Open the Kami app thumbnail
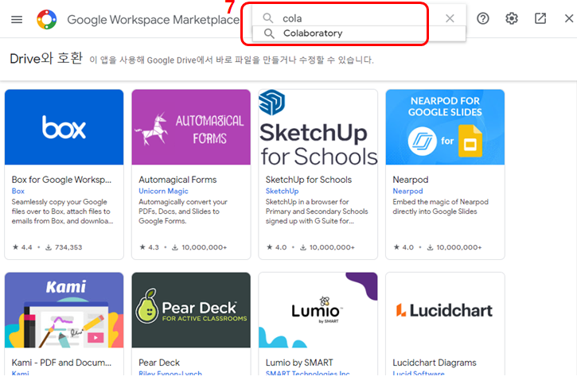The image size is (577, 392). [64, 310]
